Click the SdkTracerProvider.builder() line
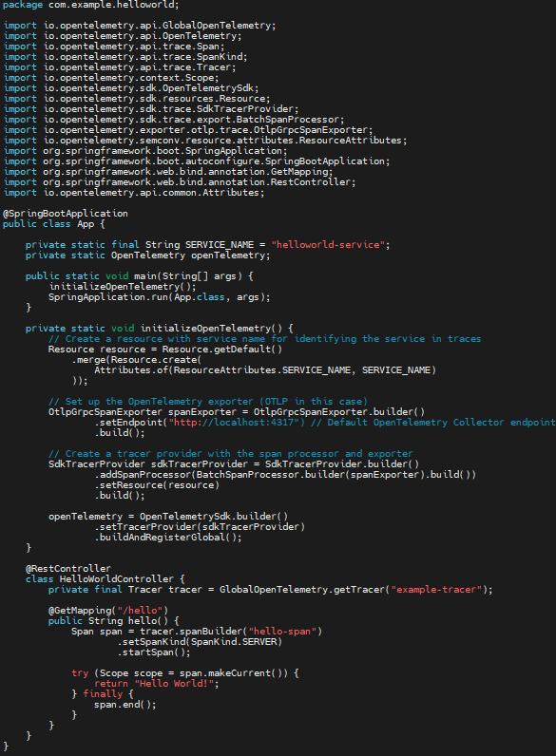The image size is (556, 756). point(234,464)
